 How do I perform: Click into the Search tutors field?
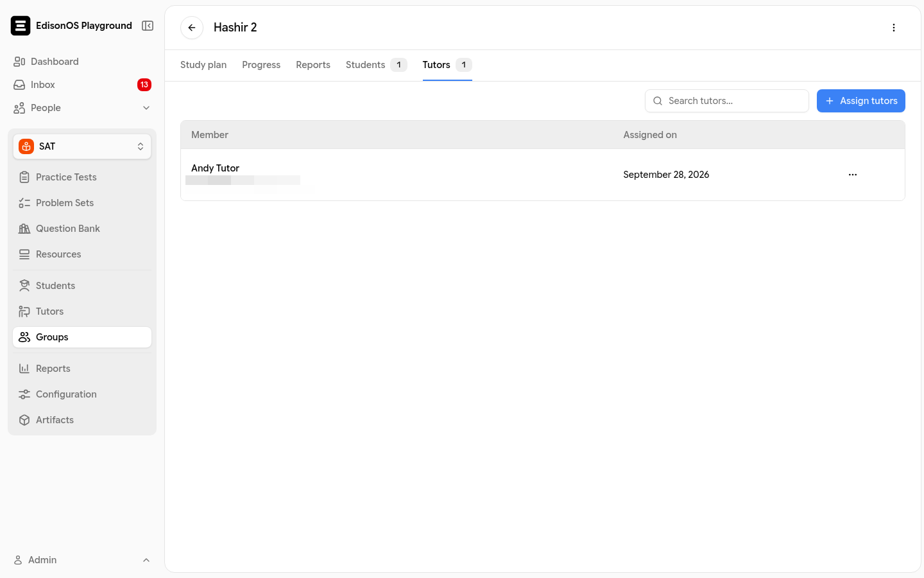(727, 101)
